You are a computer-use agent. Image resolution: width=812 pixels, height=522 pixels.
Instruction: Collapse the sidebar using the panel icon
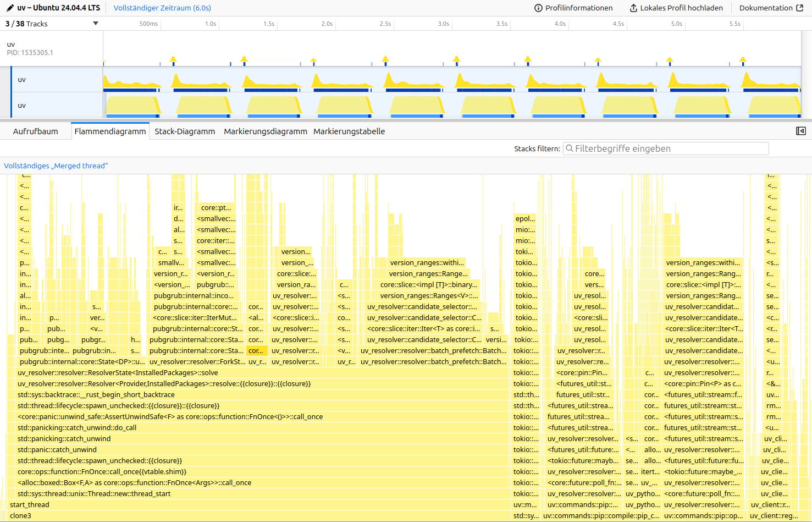801,131
